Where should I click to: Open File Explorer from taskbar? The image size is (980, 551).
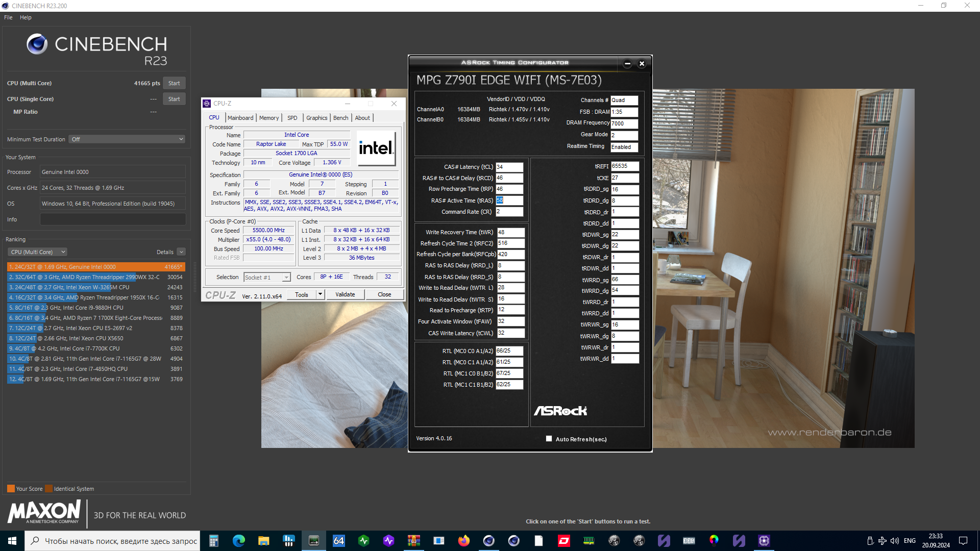point(263,541)
